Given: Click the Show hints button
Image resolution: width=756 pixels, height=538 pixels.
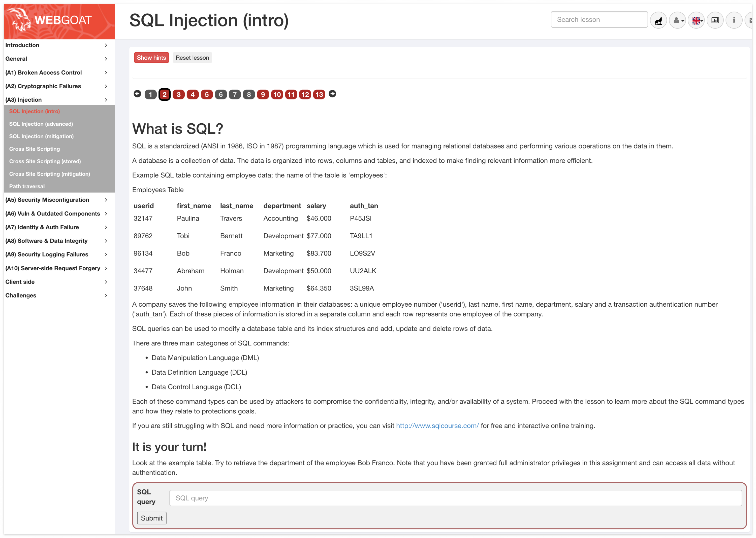Looking at the screenshot, I should coord(151,58).
